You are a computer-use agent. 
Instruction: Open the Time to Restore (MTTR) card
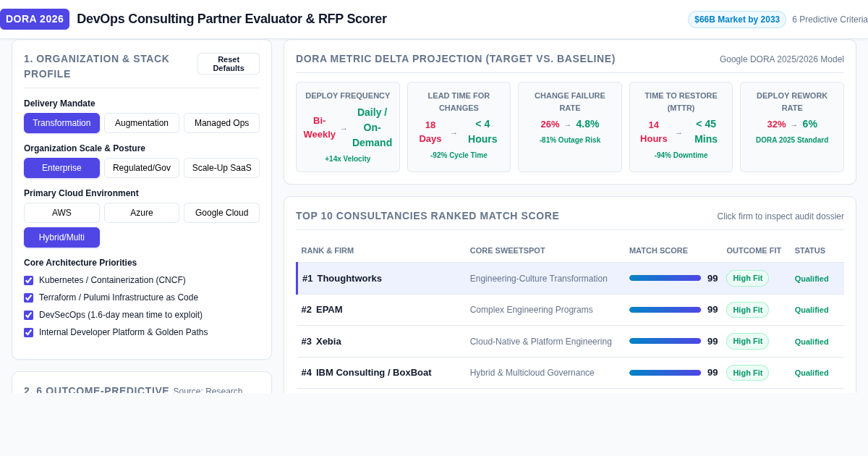(x=681, y=127)
